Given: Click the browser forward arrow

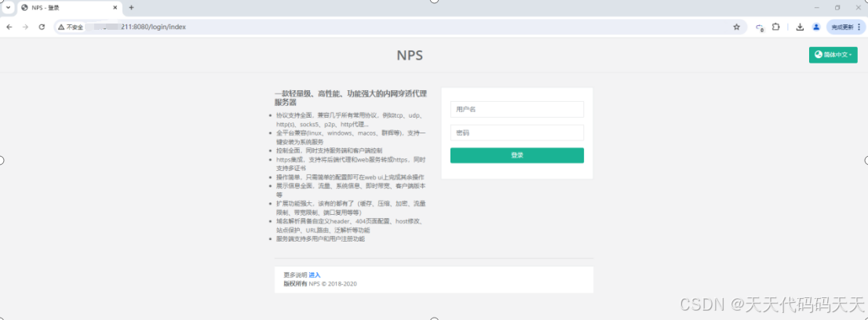Looking at the screenshot, I should (25, 27).
